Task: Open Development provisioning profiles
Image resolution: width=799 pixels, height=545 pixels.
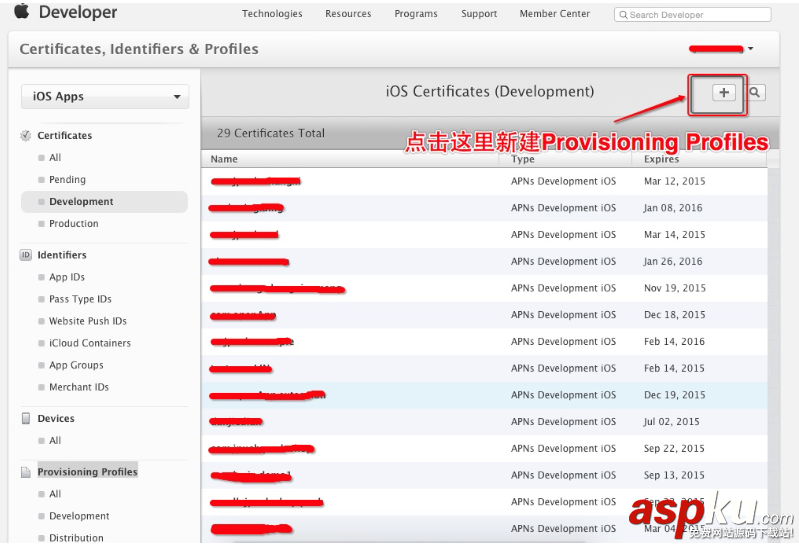Action: pyautogui.click(x=79, y=516)
